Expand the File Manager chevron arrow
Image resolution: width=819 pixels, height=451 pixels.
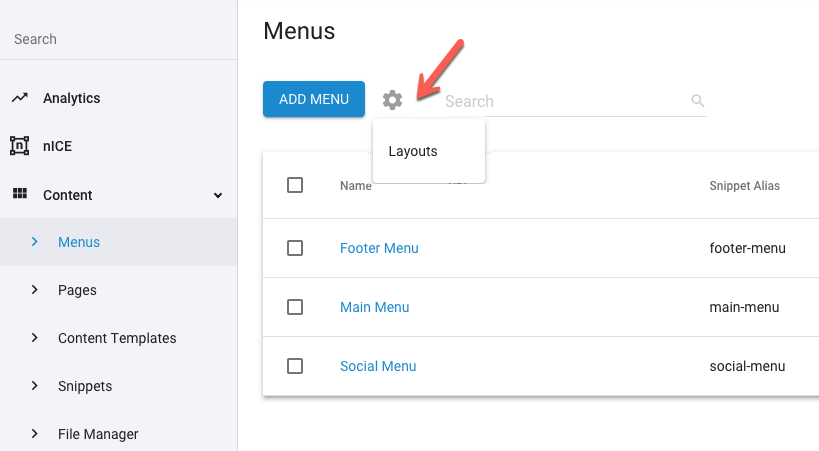35,434
